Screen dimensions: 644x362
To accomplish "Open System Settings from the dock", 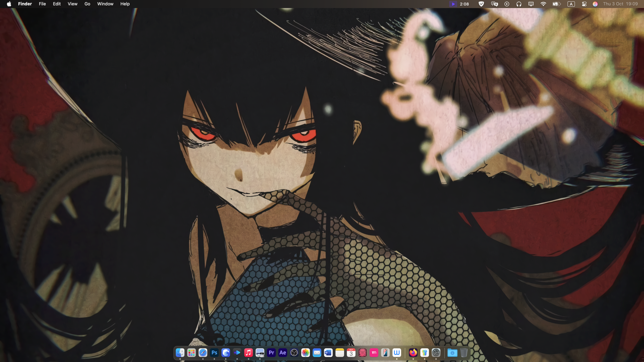I will click(436, 353).
